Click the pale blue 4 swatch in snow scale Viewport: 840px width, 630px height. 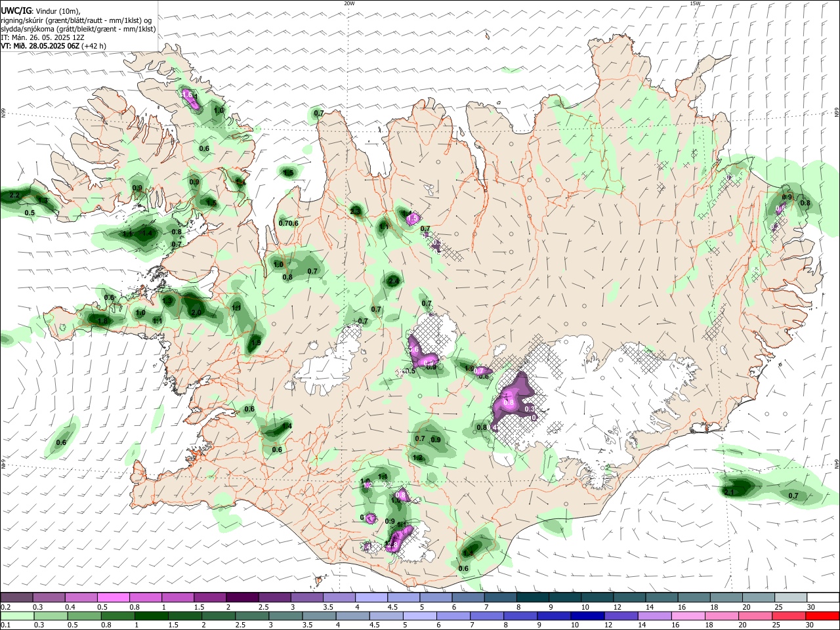click(x=371, y=597)
